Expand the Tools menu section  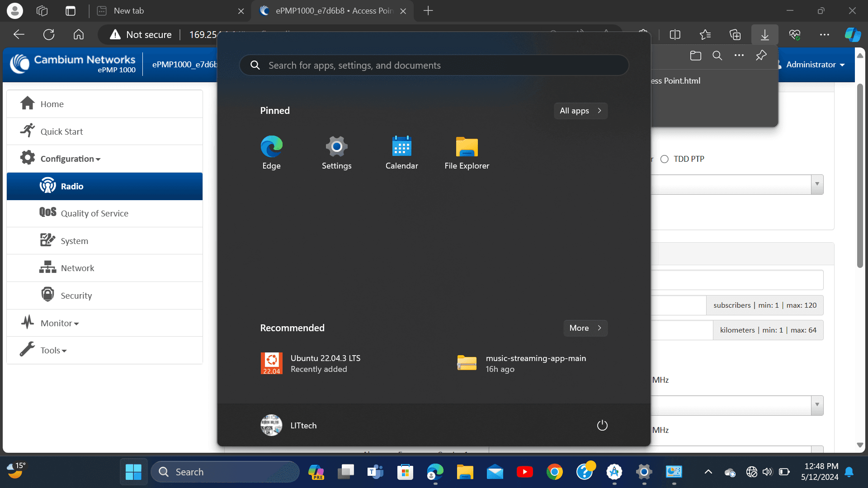(x=104, y=350)
